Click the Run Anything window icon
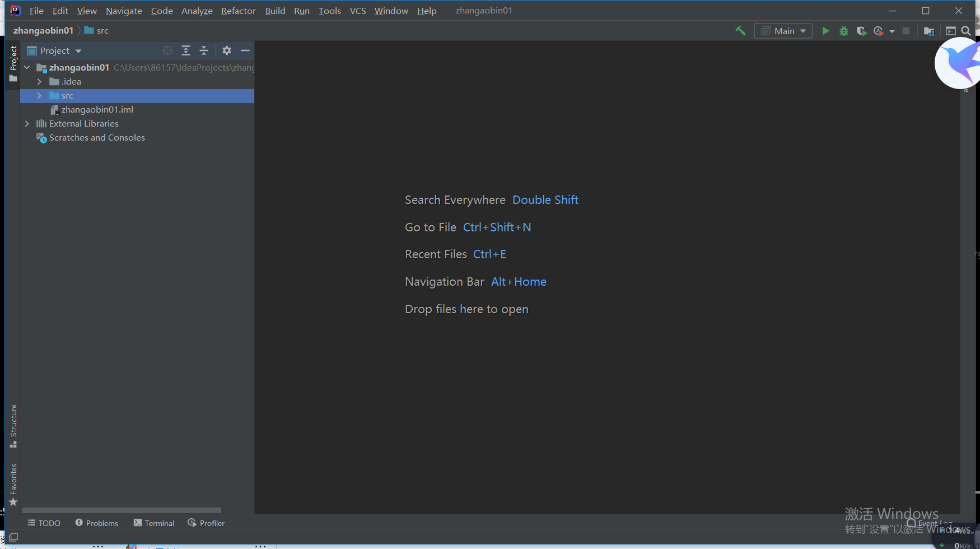The image size is (980, 549). (951, 31)
